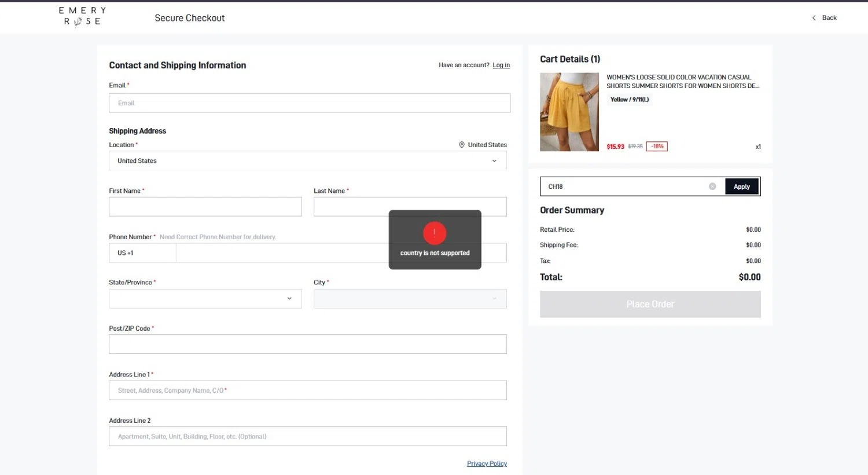Click the United States text beside the pin
The width and height of the screenshot is (868, 475).
point(487,145)
